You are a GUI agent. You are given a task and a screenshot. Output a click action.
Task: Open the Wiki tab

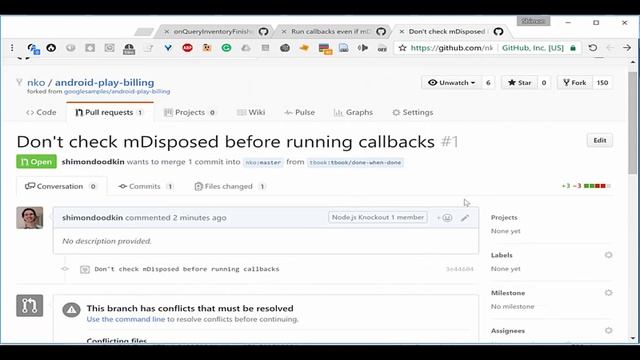(x=251, y=112)
